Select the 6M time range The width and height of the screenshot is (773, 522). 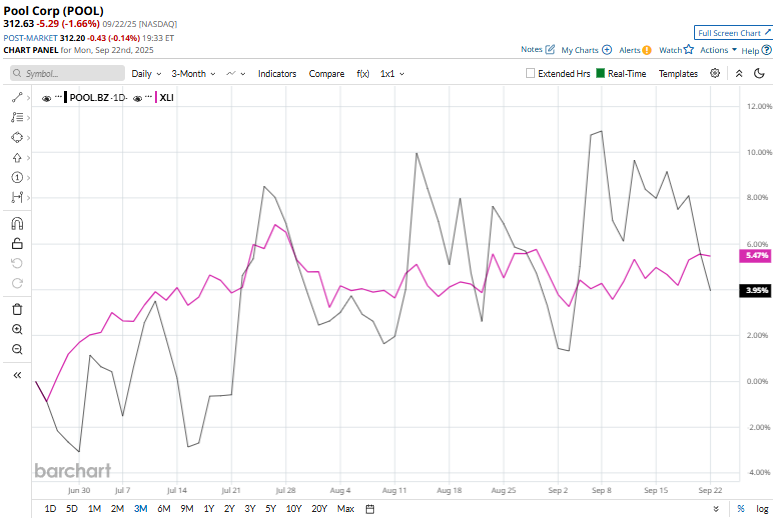[164, 509]
